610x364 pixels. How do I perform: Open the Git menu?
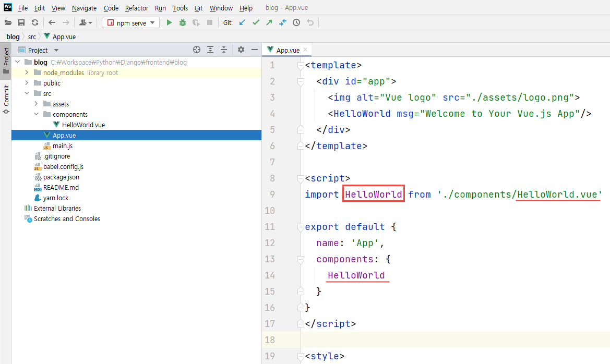point(198,8)
